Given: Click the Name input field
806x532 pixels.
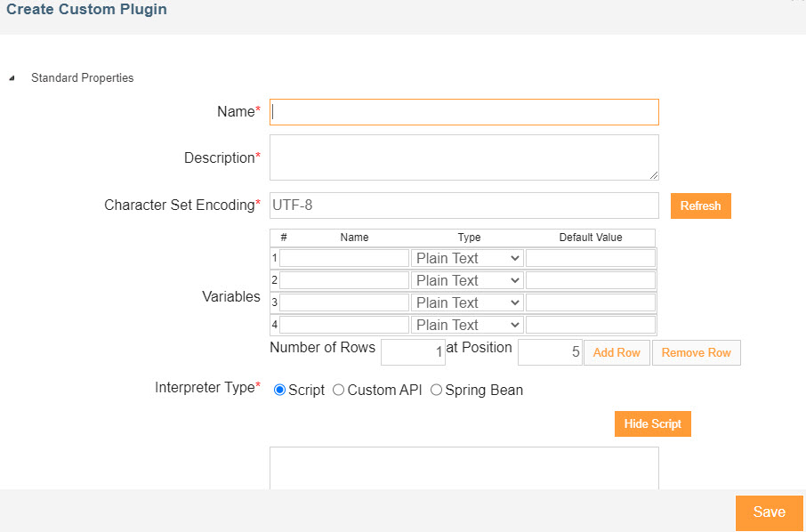Looking at the screenshot, I should [463, 112].
